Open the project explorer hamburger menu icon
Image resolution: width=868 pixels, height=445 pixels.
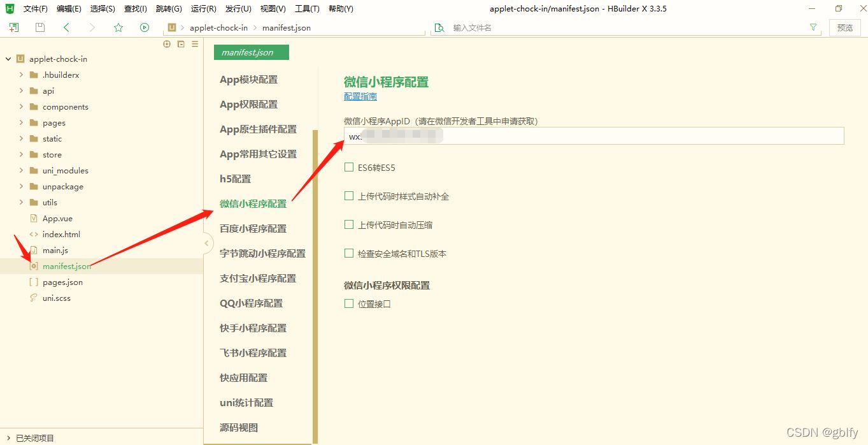coord(195,44)
